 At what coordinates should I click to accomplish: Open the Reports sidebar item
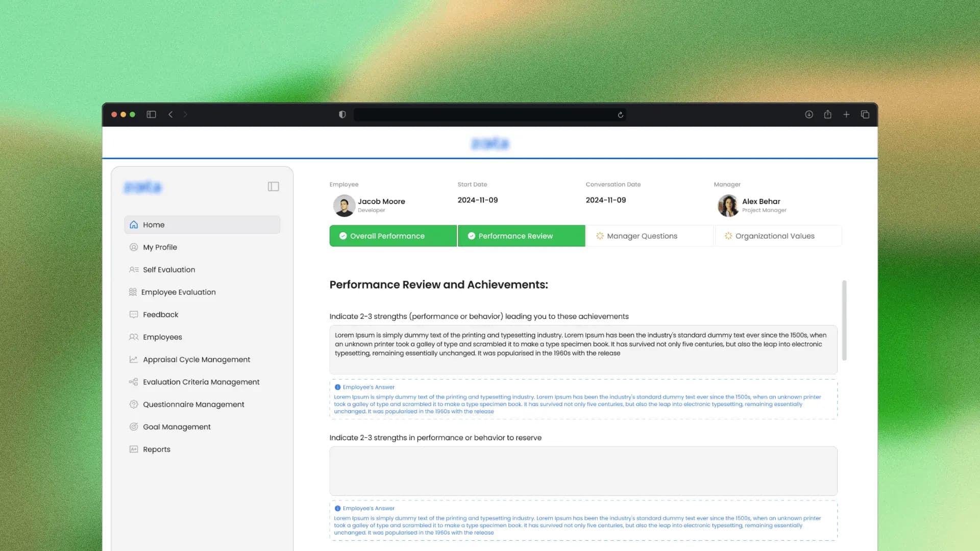click(156, 449)
